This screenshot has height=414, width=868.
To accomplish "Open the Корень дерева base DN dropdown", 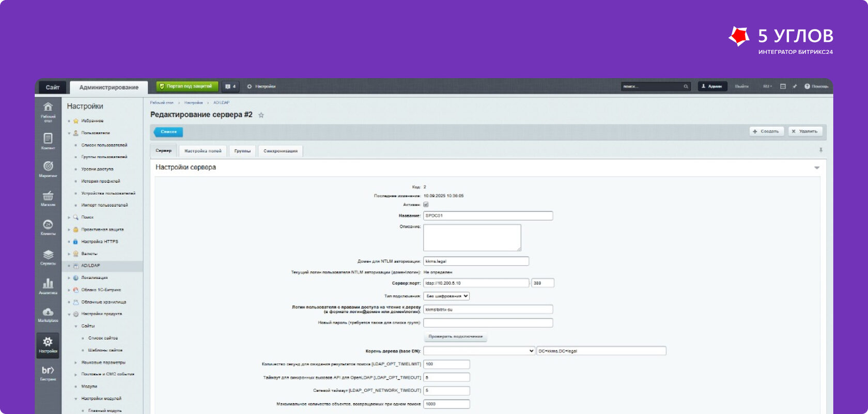I will click(479, 351).
